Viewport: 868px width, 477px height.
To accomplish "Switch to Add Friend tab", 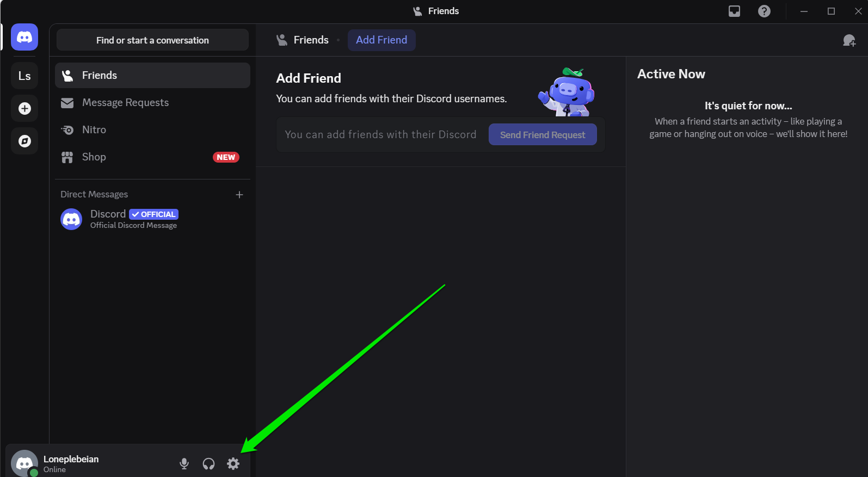I will 381,40.
